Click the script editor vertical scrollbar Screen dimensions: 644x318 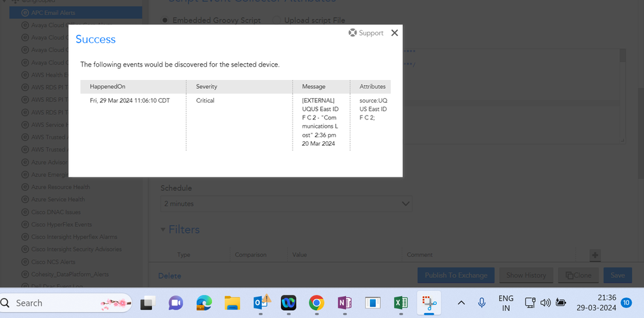[x=623, y=96]
